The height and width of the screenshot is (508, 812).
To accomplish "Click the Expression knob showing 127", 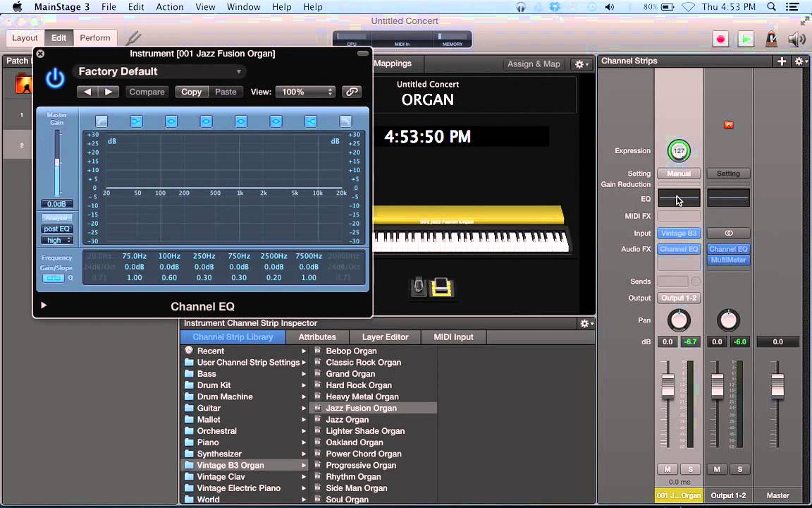I will coord(678,151).
